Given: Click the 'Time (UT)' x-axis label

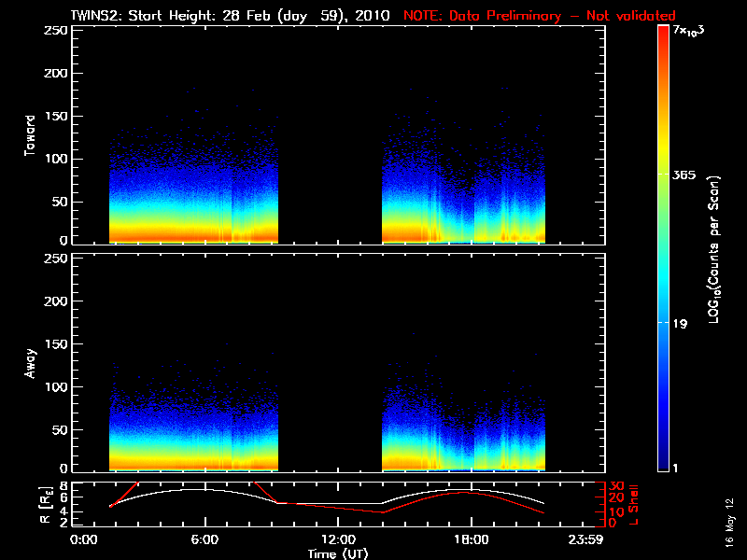Looking at the screenshot, I should [x=340, y=553].
